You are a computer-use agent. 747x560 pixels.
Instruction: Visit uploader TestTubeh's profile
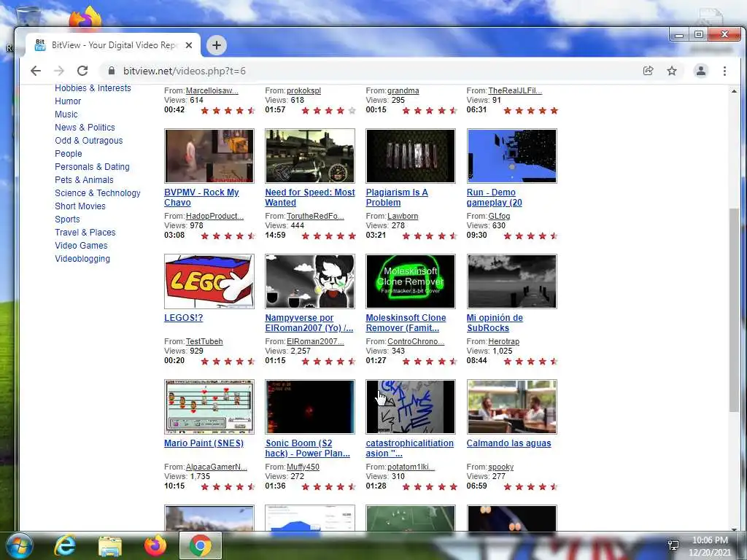(x=204, y=341)
